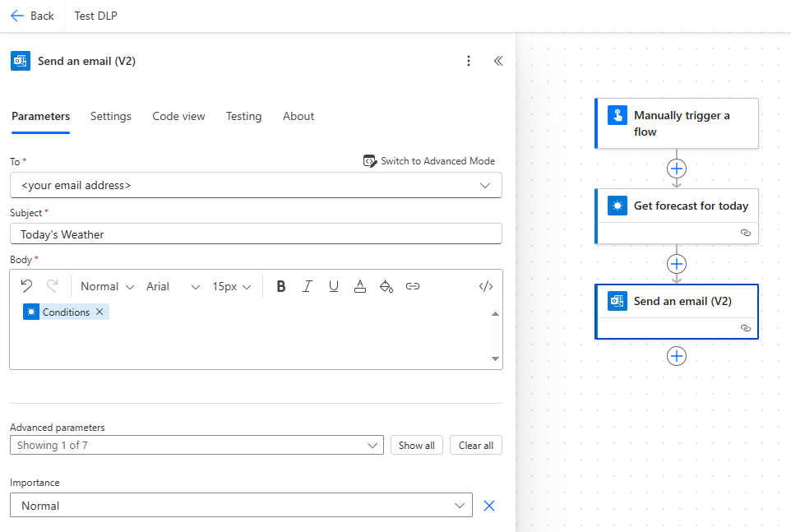Image resolution: width=791 pixels, height=532 pixels.
Task: Redo the last body edit
Action: tap(52, 286)
